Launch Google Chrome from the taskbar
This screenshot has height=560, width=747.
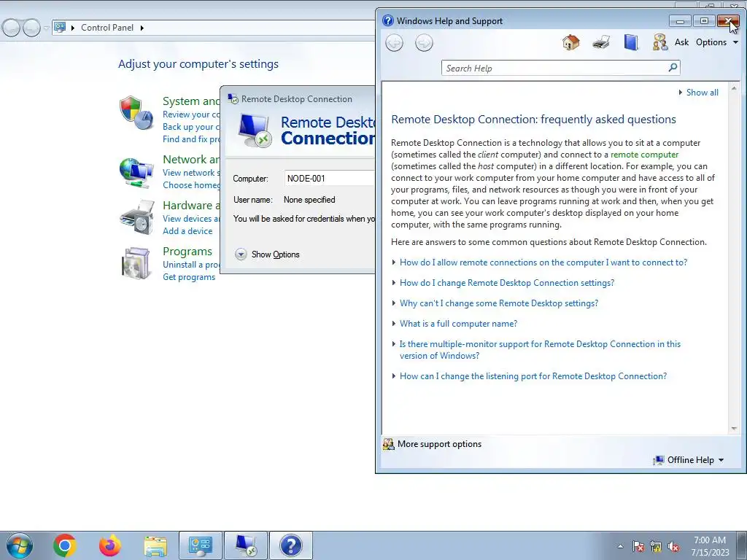(65, 545)
